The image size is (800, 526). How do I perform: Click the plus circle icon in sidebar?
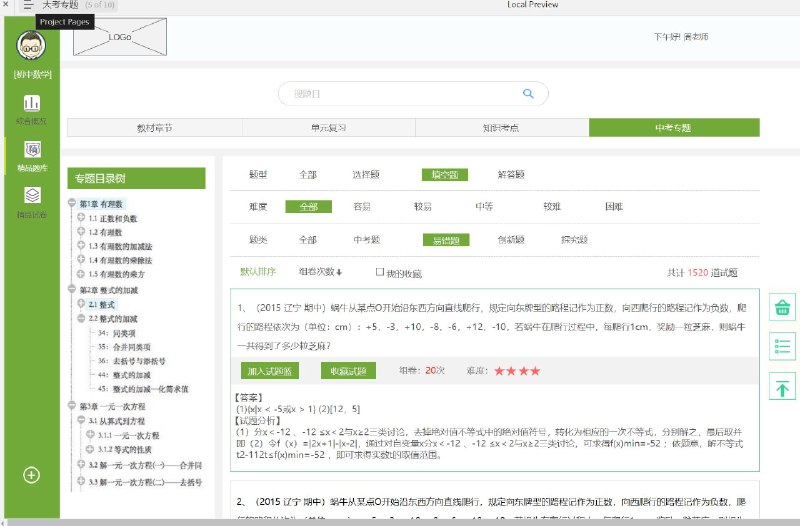[x=31, y=475]
